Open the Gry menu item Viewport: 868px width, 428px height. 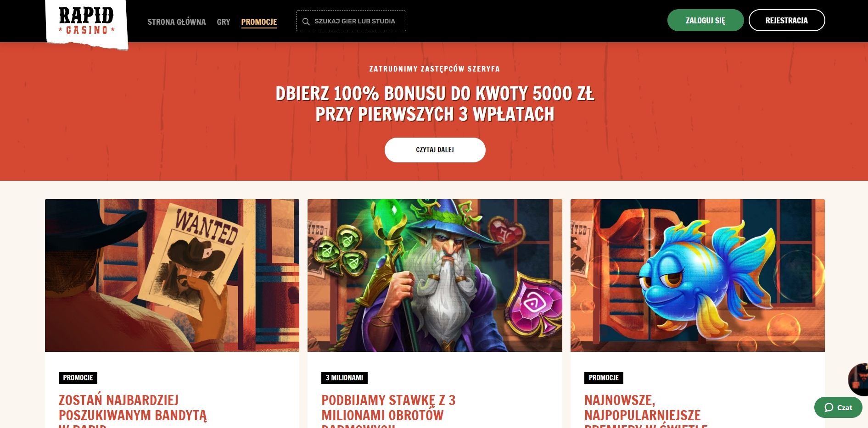click(224, 22)
